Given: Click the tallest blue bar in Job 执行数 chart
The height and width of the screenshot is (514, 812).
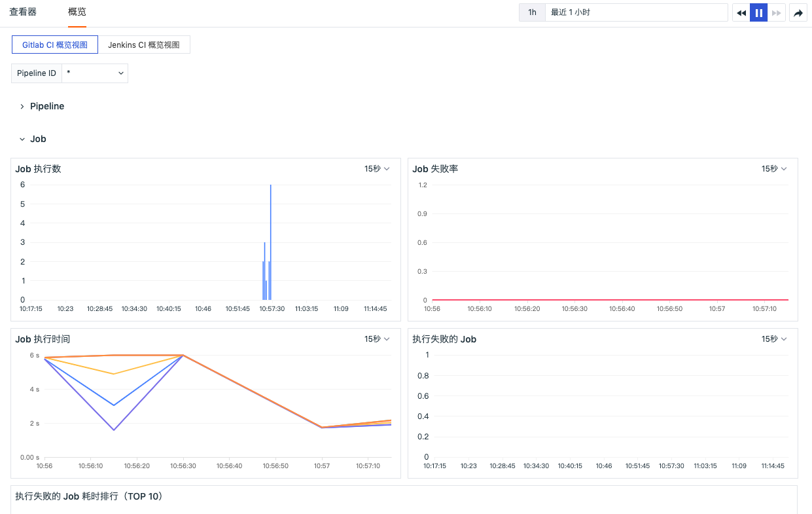Looking at the screenshot, I should [x=270, y=242].
